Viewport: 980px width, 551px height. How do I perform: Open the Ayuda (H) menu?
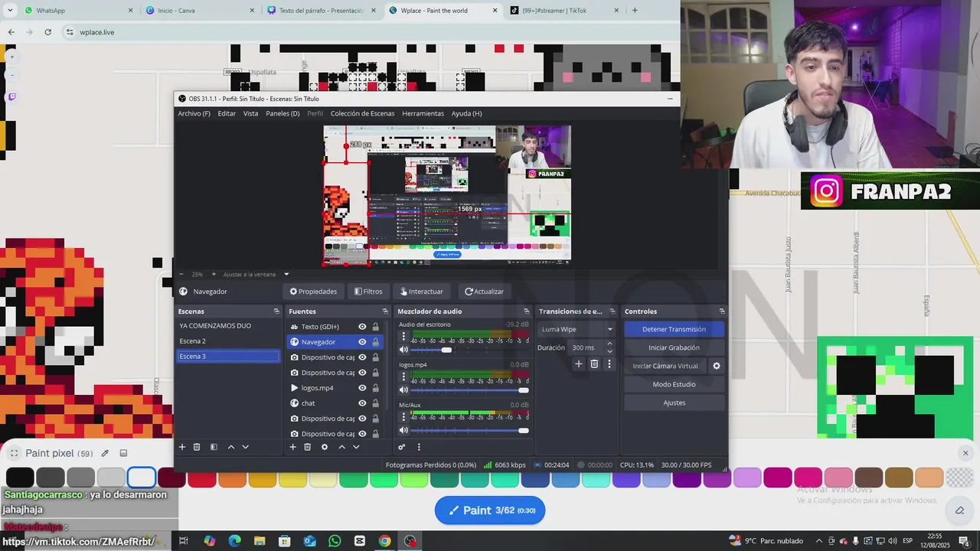(466, 113)
